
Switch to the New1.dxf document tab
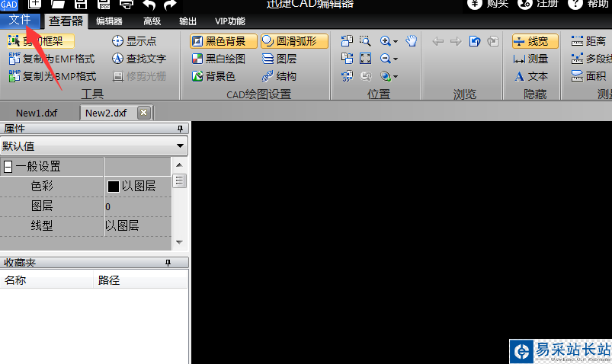[37, 113]
